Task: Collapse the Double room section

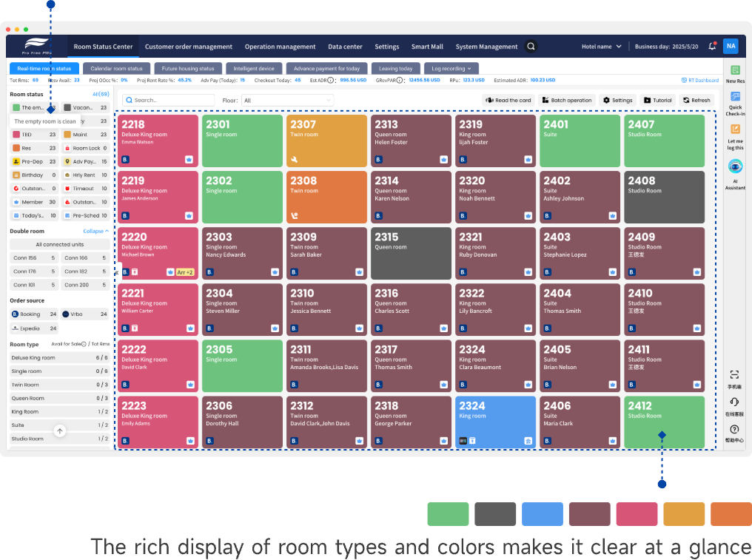Action: click(95, 231)
